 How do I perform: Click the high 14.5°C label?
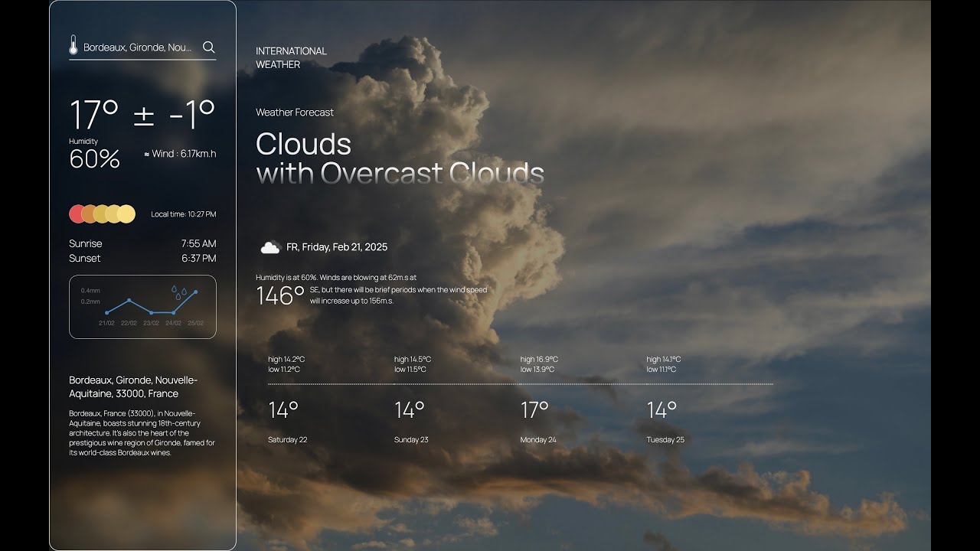click(413, 359)
